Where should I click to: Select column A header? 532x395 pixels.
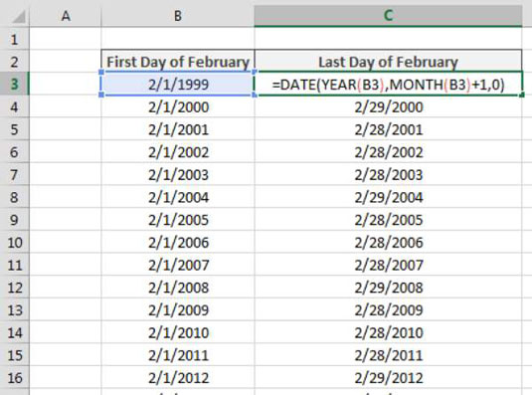point(66,16)
